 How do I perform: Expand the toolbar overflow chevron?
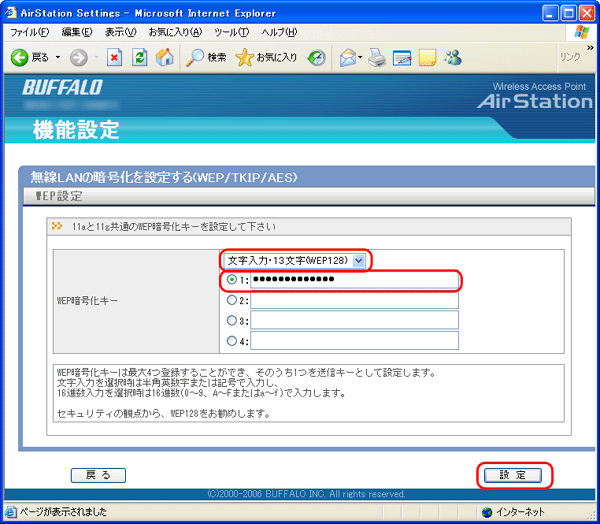click(x=590, y=47)
